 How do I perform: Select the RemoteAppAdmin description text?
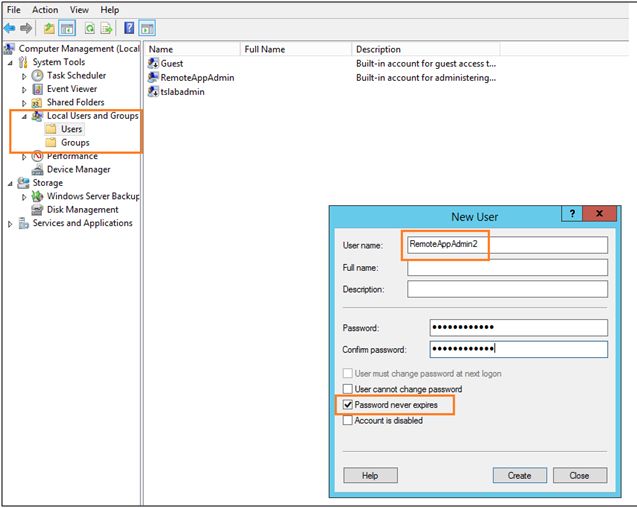pyautogui.click(x=426, y=77)
